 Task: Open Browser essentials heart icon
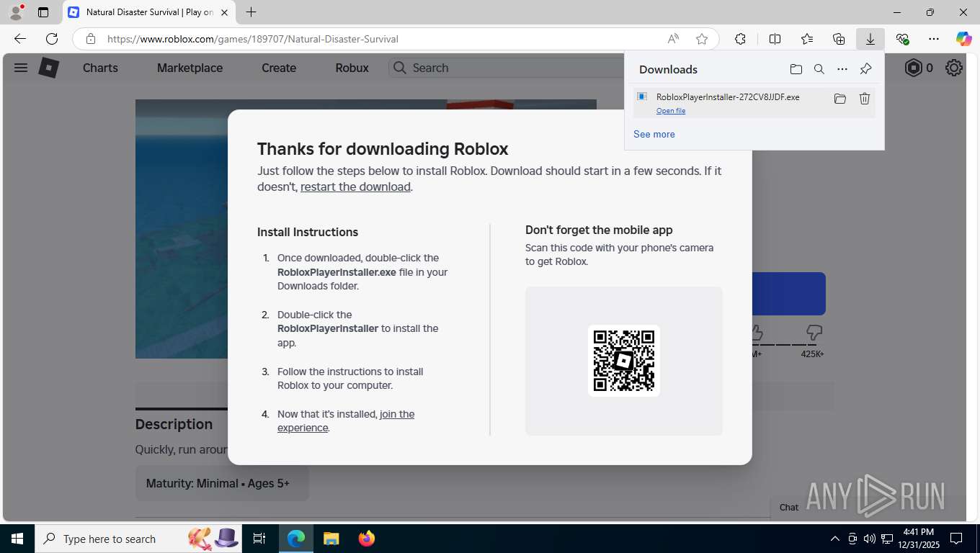tap(902, 39)
